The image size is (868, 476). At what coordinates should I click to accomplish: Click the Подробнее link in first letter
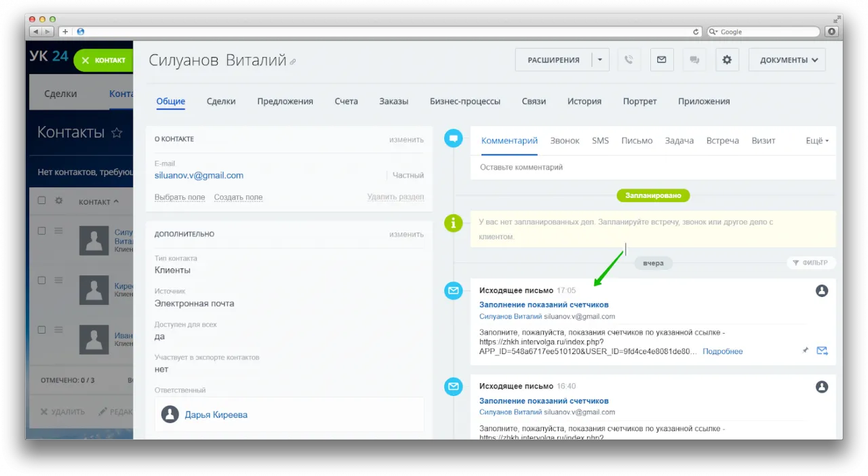(722, 351)
